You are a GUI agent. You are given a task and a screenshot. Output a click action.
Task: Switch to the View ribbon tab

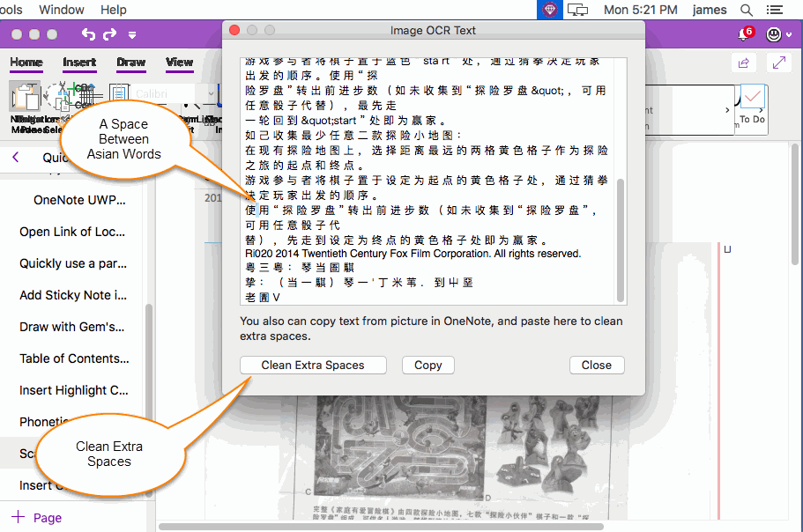(179, 63)
